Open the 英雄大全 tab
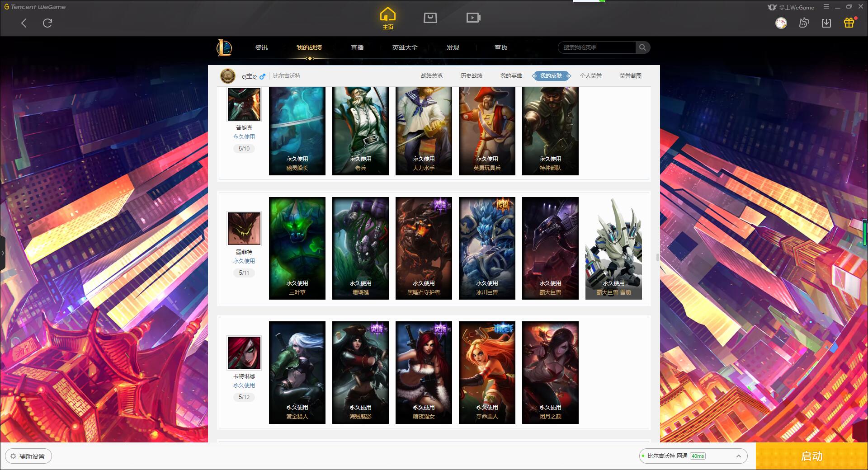868x470 pixels. [x=405, y=47]
